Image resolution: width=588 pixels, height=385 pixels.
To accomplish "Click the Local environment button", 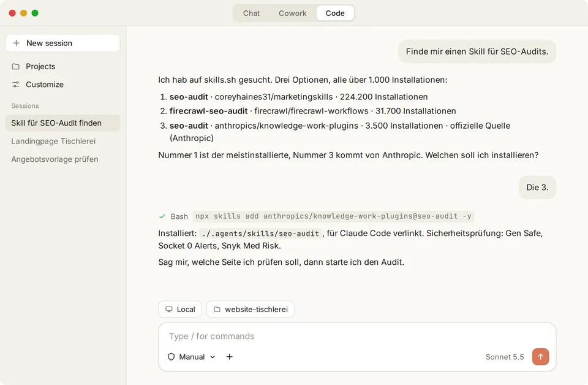I will [180, 309].
